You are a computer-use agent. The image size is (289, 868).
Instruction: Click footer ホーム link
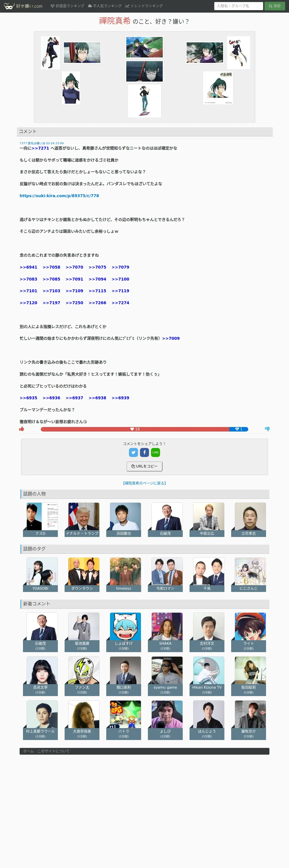(x=29, y=751)
